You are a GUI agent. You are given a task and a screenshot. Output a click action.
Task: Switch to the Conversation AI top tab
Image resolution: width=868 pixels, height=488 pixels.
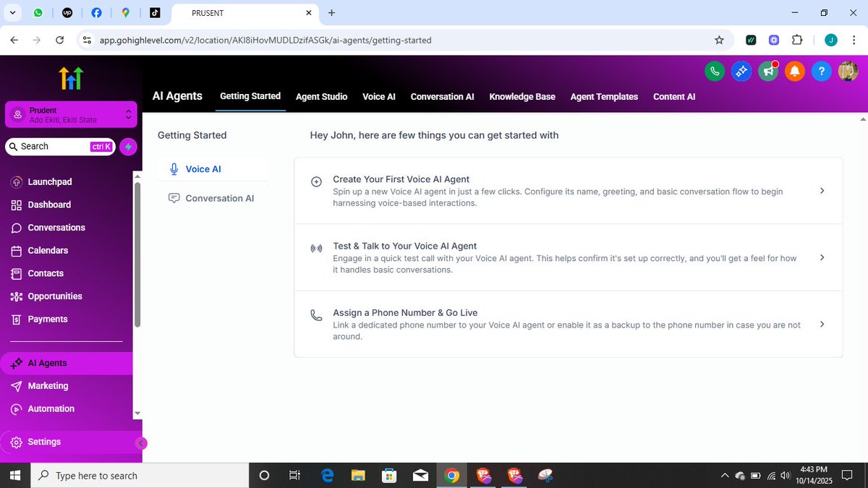(442, 96)
